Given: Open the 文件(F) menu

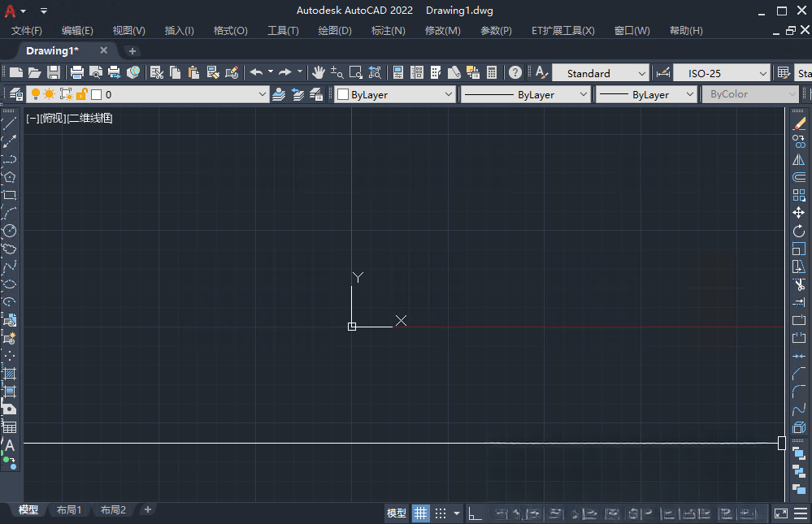Looking at the screenshot, I should click(26, 31).
